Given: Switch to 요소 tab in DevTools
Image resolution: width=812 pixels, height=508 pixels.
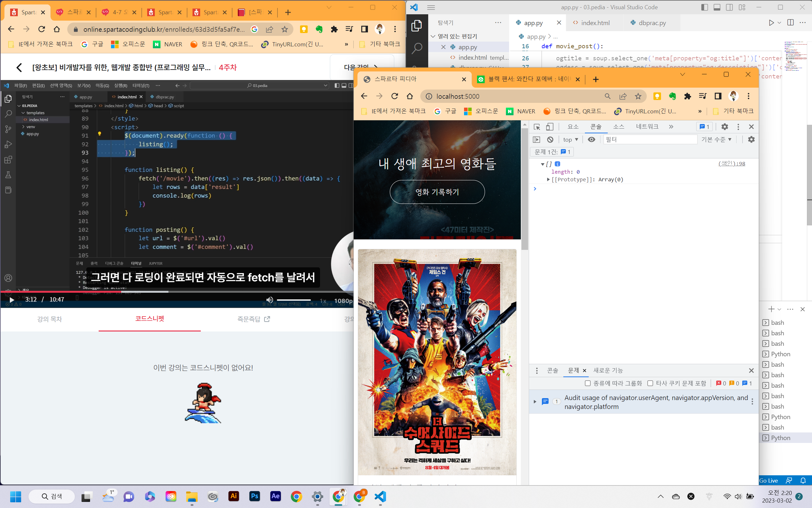Looking at the screenshot, I should click(573, 127).
